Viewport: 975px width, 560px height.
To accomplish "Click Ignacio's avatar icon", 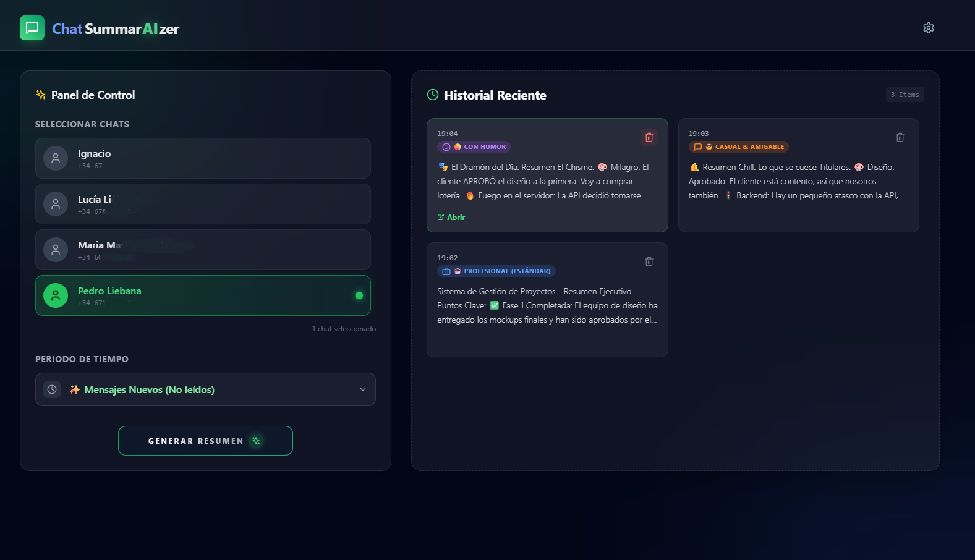I will tap(56, 158).
